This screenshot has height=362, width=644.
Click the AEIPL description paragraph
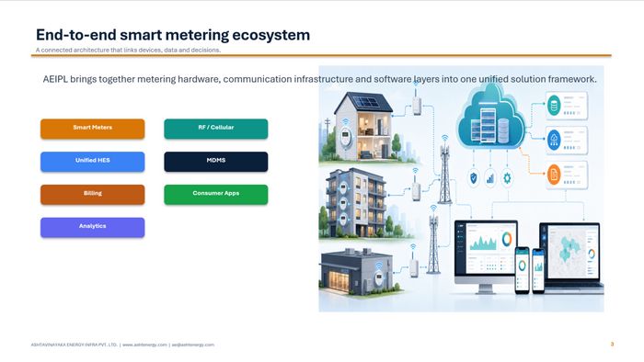tap(320, 79)
